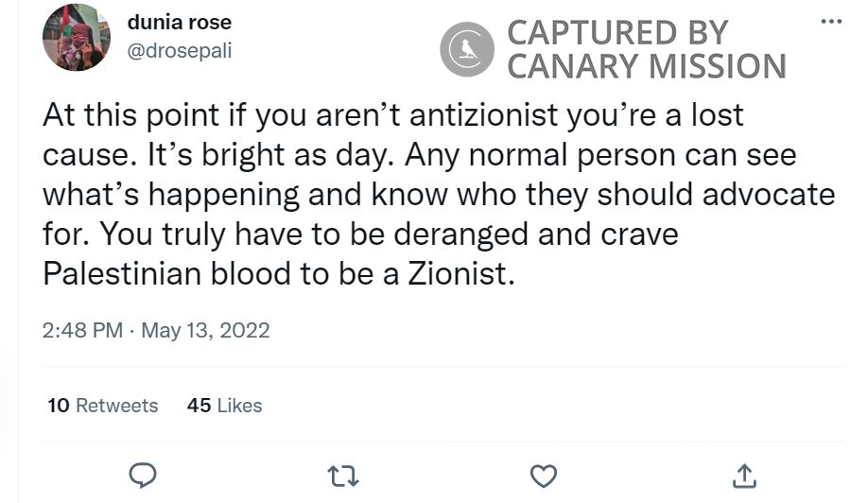
Task: Like the tweet with the heart icon
Action: point(544,475)
